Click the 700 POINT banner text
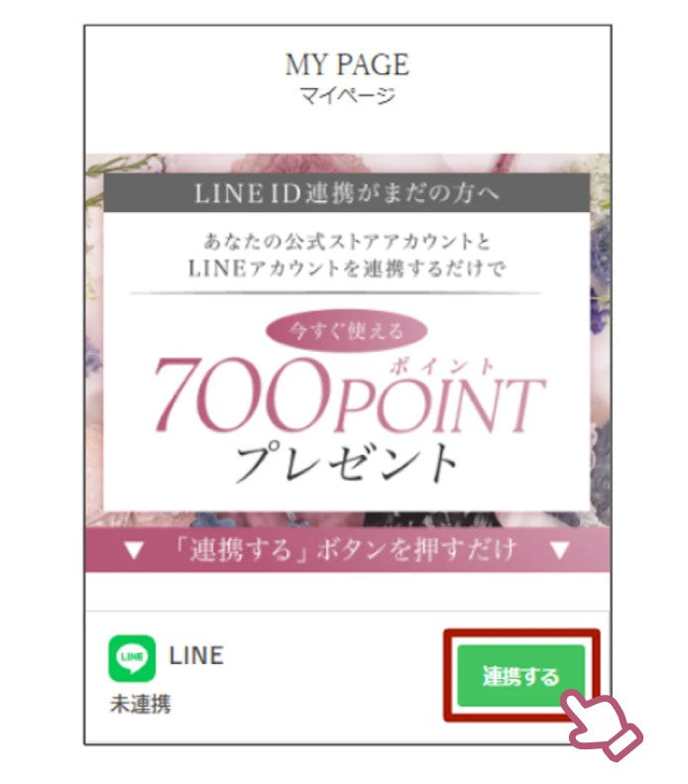Viewport: 688px width, 784px height. (349, 395)
